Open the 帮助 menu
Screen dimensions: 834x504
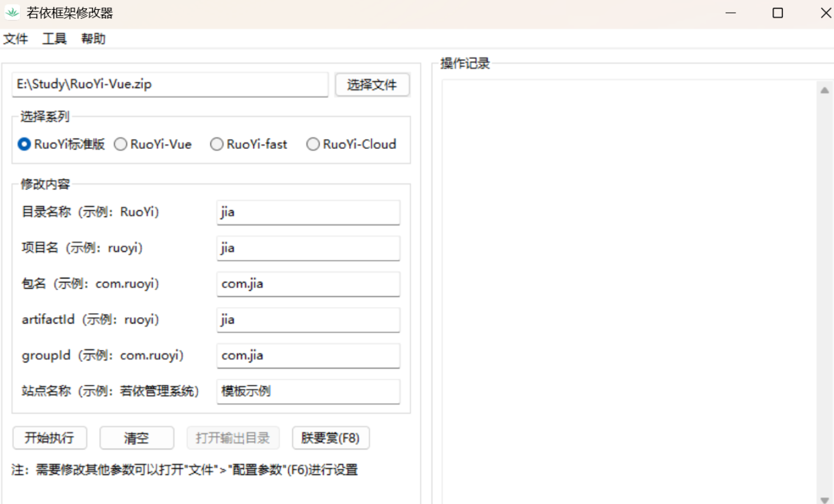tap(94, 39)
